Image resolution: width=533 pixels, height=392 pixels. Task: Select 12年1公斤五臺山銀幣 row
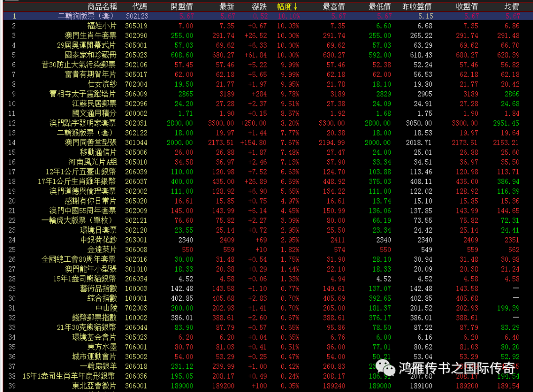pos(268,172)
